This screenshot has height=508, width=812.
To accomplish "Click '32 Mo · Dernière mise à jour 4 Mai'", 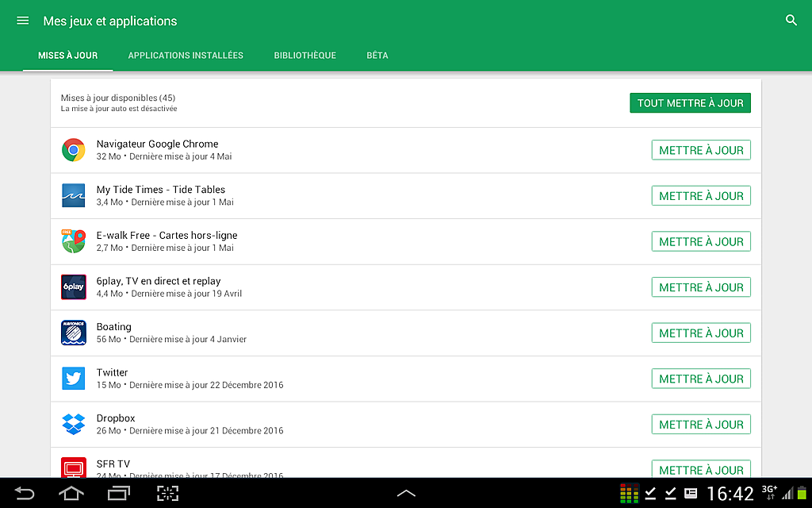I will click(x=164, y=156).
